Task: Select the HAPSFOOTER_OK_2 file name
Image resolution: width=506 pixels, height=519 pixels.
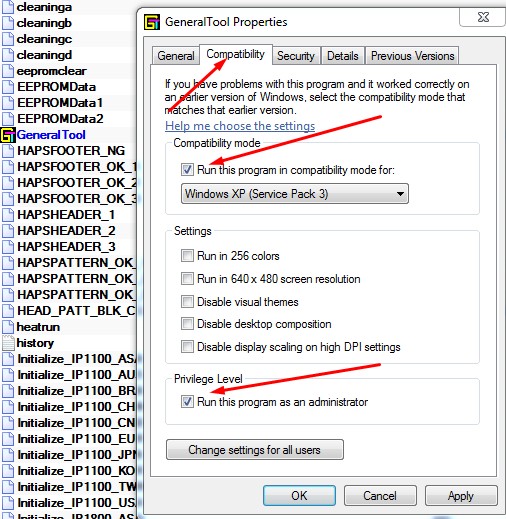Action: point(77,183)
